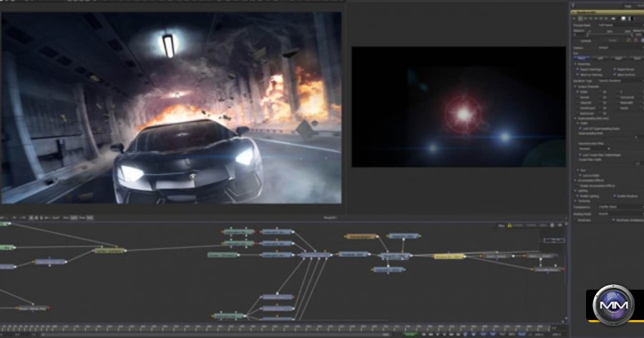Select the Left eye option
Image resolution: width=644 pixels, height=338 pixels.
coord(600,58)
